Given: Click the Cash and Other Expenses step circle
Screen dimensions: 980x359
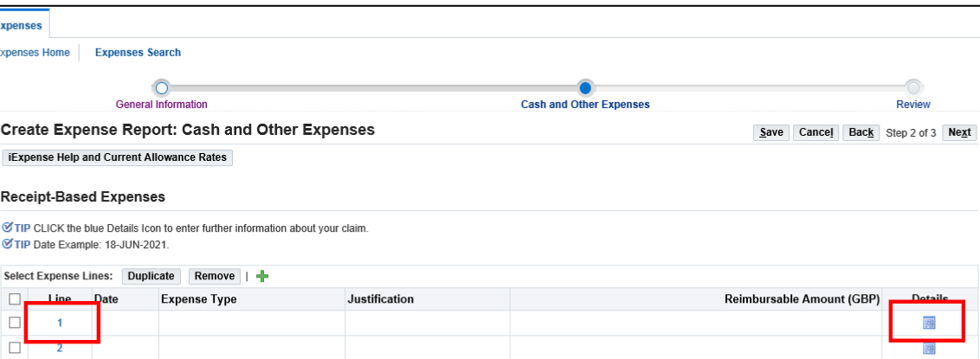Looking at the screenshot, I should pyautogui.click(x=585, y=87).
